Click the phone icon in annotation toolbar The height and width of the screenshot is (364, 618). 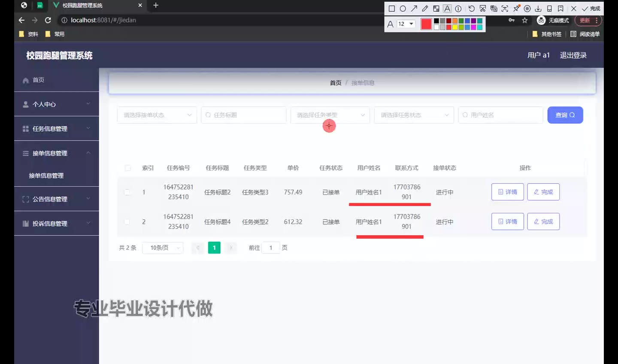pos(549,9)
